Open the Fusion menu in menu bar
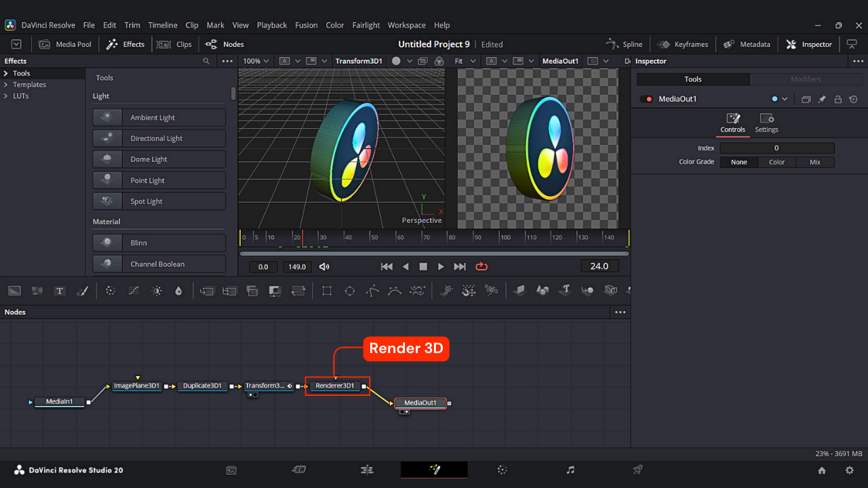 [306, 25]
